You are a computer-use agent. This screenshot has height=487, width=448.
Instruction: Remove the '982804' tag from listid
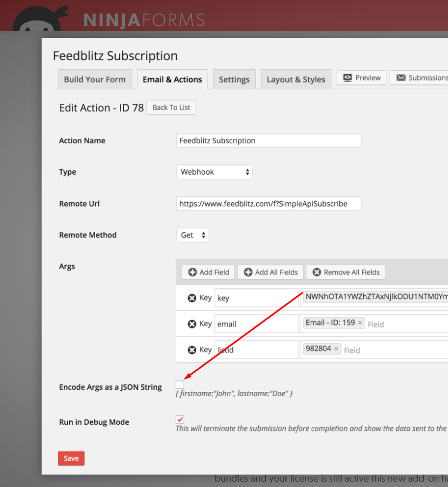point(336,349)
